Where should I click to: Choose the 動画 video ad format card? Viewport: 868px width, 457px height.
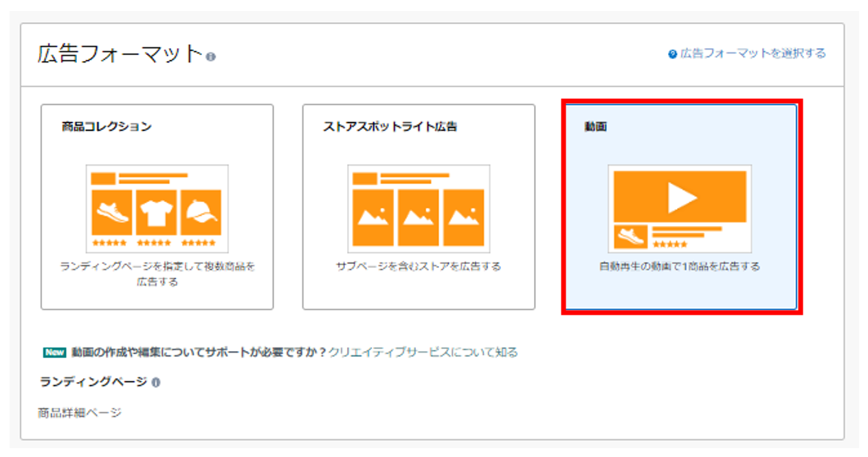(x=680, y=207)
